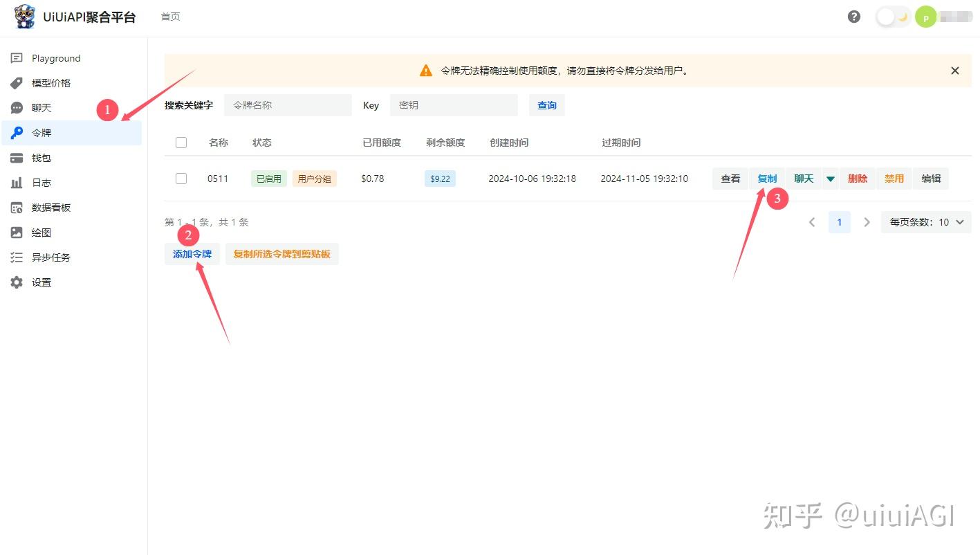This screenshot has width=980, height=555.
Task: Click the chat bubble icon for 聊天
Action: point(17,108)
